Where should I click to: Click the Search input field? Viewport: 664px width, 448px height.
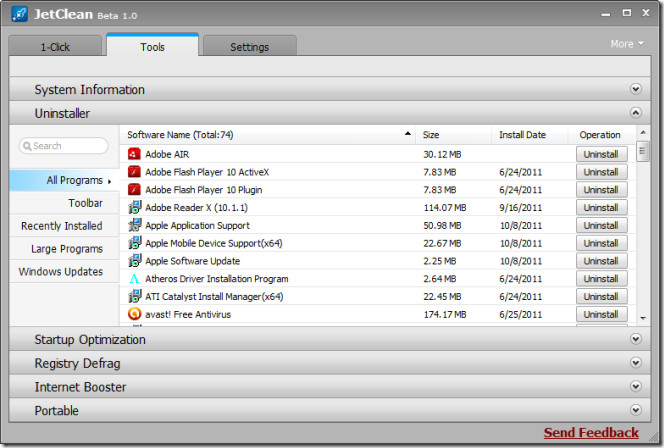pos(64,146)
